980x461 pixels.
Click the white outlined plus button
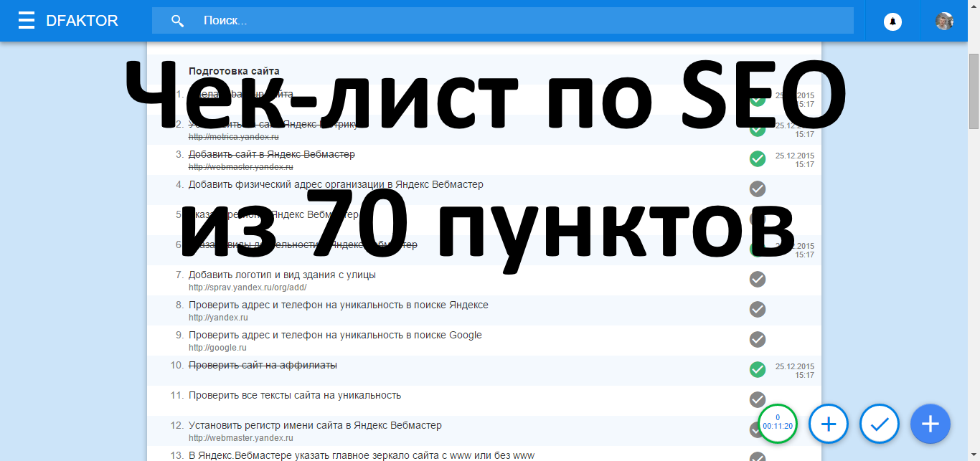pos(829,424)
